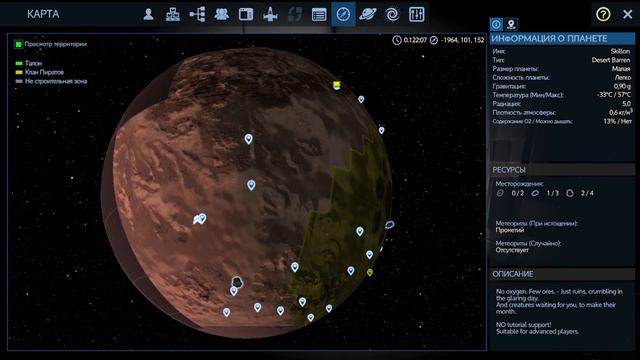The height and width of the screenshot is (360, 640).
Task: Open the spiral galaxy icon
Action: 392,15
